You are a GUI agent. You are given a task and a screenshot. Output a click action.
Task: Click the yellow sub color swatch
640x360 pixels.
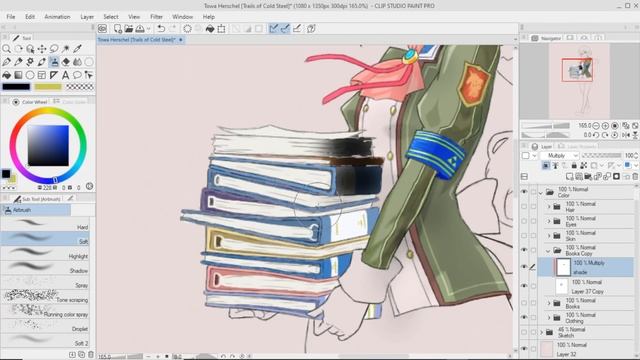pos(48,87)
